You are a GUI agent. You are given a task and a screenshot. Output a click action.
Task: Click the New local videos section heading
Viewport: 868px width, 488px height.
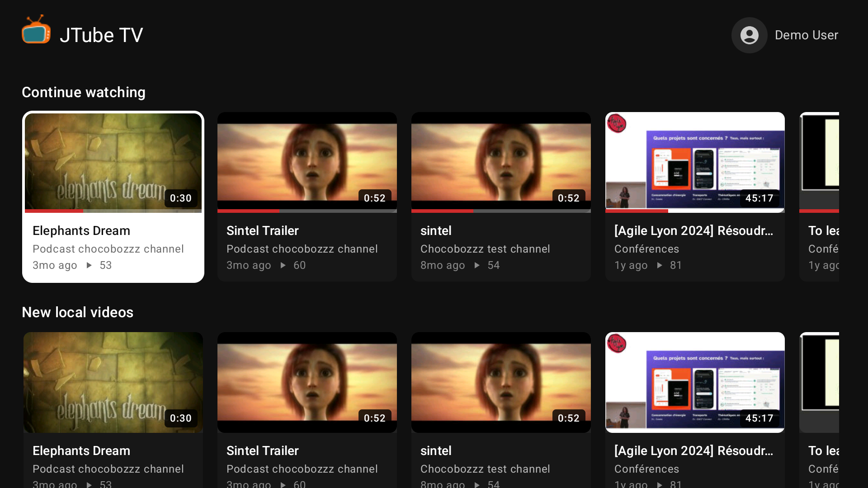[x=78, y=312]
